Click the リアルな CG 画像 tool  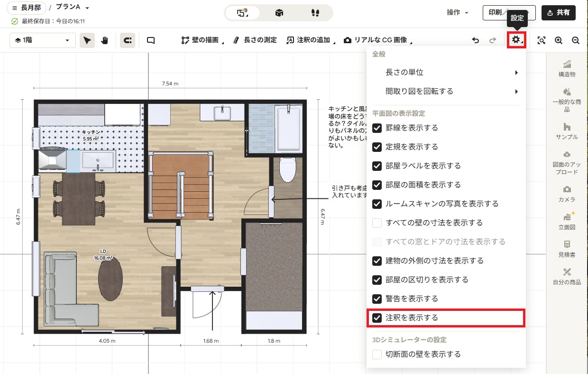coord(378,40)
